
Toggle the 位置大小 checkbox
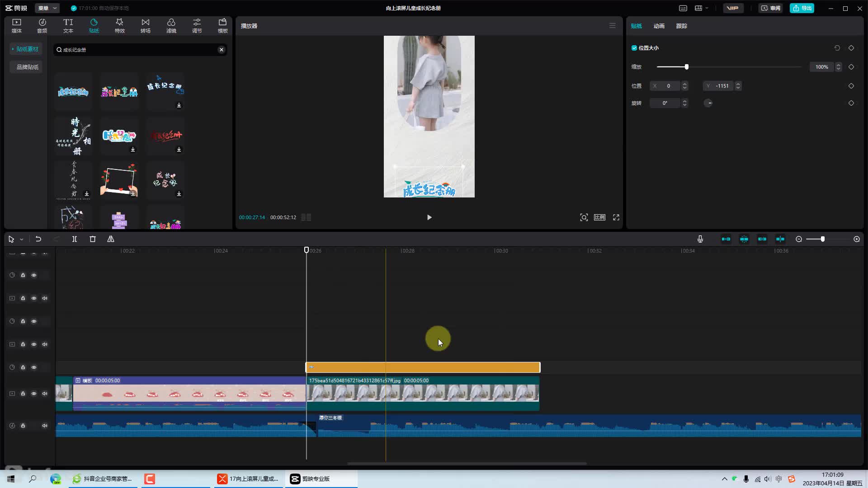(634, 48)
